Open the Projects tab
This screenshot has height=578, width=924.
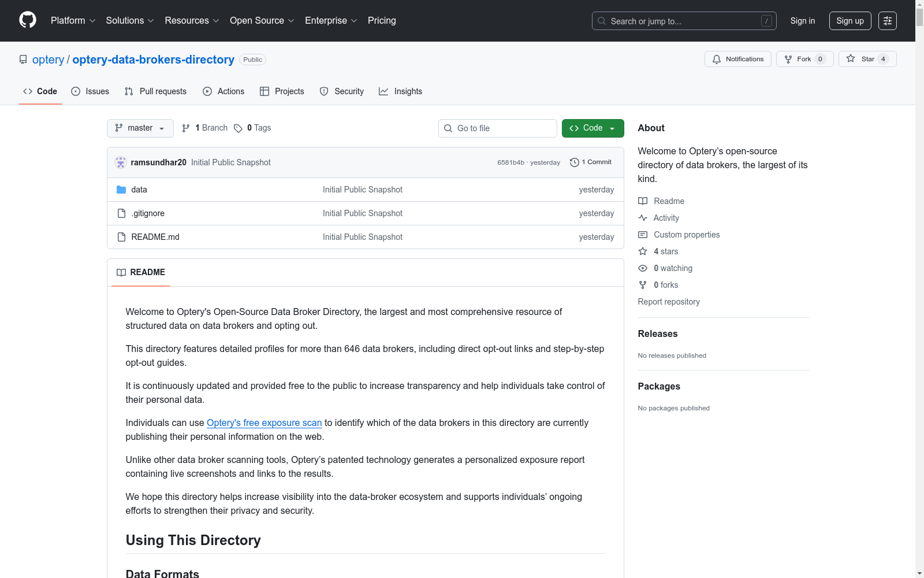[x=282, y=91]
